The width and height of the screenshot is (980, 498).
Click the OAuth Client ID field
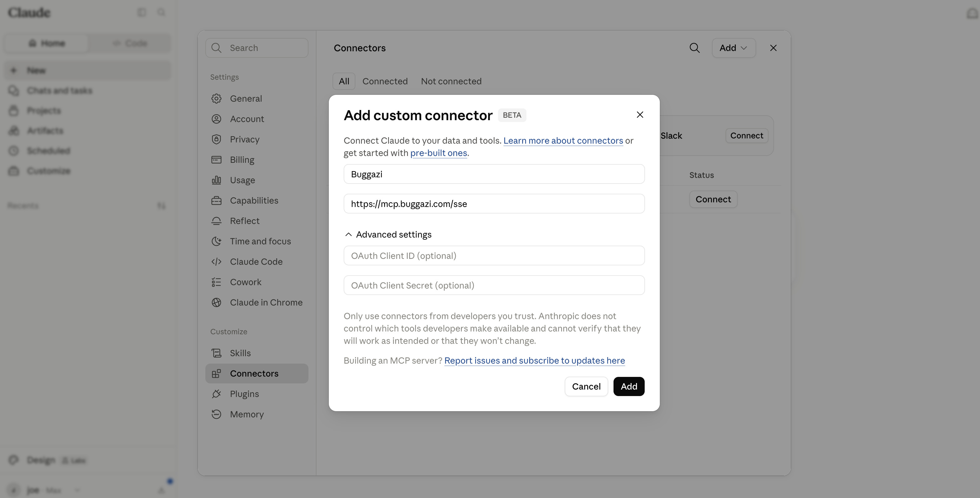[494, 255]
